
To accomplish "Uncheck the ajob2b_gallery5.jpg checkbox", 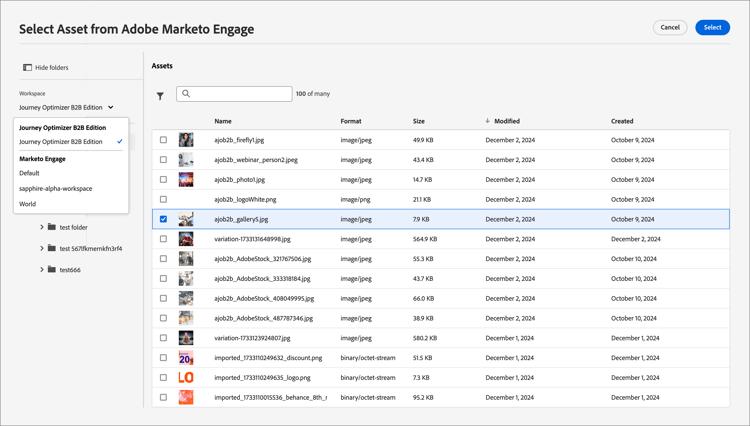I will pyautogui.click(x=163, y=219).
